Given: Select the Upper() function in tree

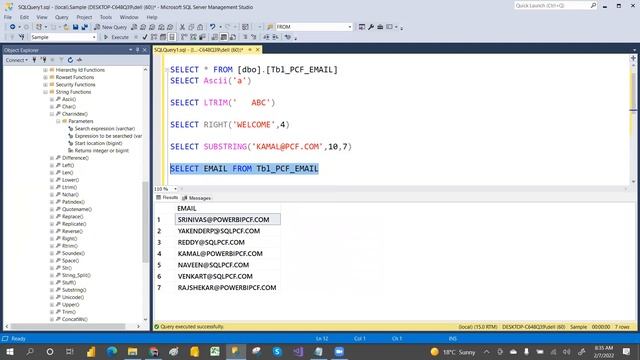Looking at the screenshot, I should click(x=71, y=305).
